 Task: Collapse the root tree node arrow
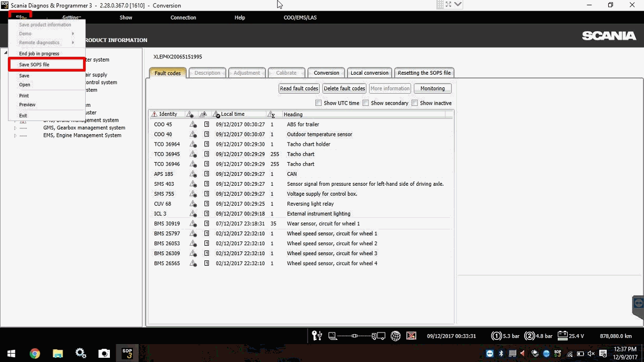[x=5, y=53]
